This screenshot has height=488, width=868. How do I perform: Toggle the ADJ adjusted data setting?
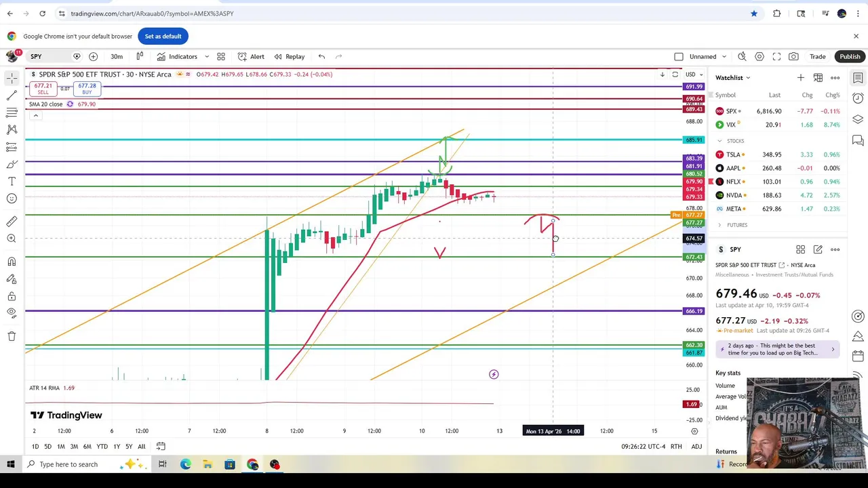tap(696, 447)
